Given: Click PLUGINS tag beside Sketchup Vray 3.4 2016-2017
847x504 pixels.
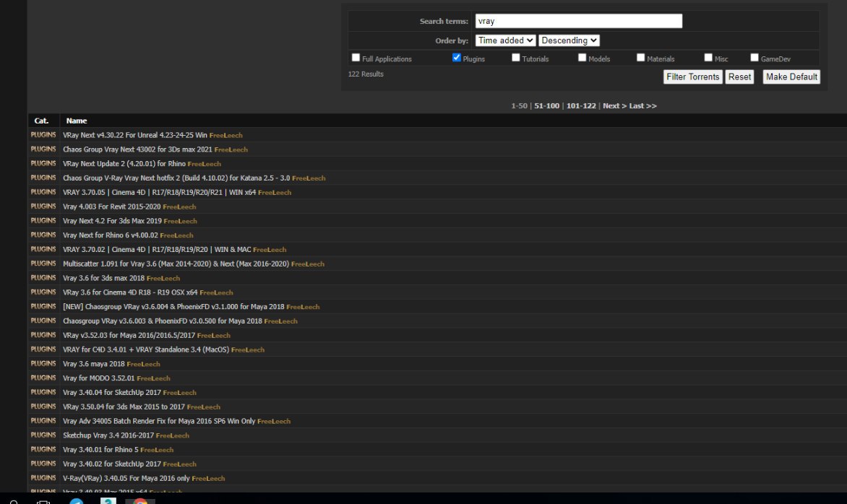Looking at the screenshot, I should tap(43, 435).
